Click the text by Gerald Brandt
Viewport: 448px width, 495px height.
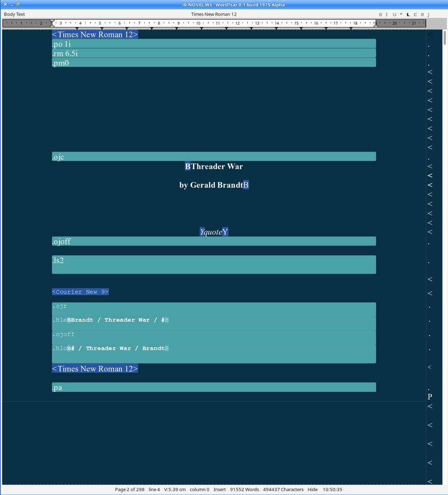[211, 185]
